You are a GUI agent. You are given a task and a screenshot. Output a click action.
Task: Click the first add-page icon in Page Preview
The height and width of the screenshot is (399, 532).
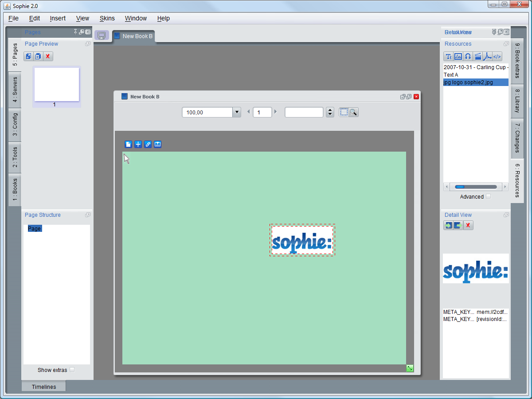tap(28, 56)
